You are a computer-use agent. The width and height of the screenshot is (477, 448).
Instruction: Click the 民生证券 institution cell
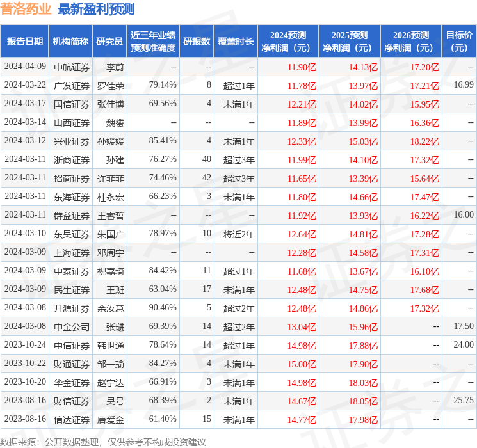pyautogui.click(x=72, y=290)
